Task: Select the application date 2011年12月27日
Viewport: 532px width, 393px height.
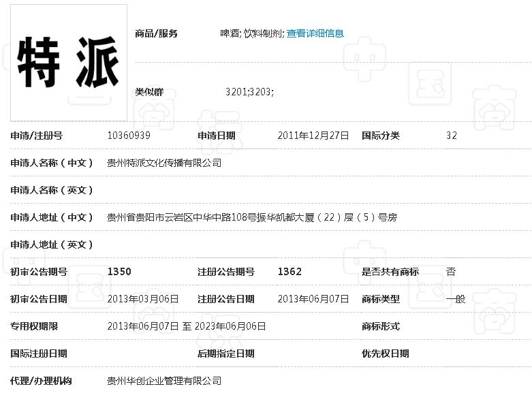Action: point(313,136)
